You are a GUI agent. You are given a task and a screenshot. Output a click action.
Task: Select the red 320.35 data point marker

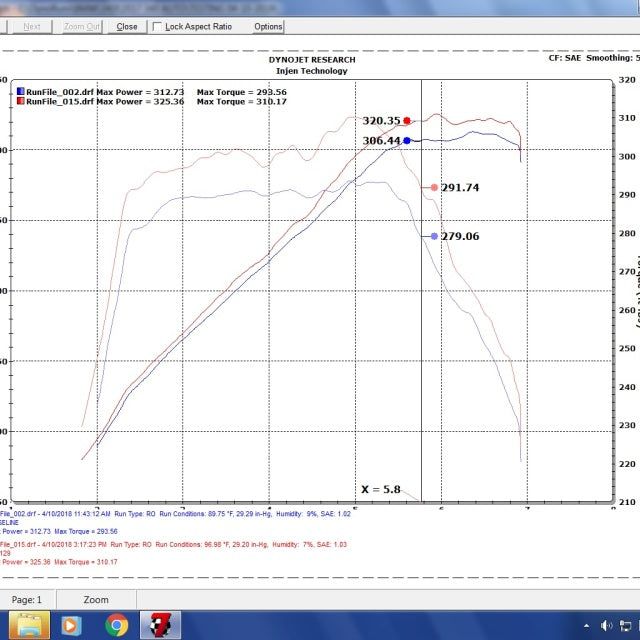click(407, 120)
